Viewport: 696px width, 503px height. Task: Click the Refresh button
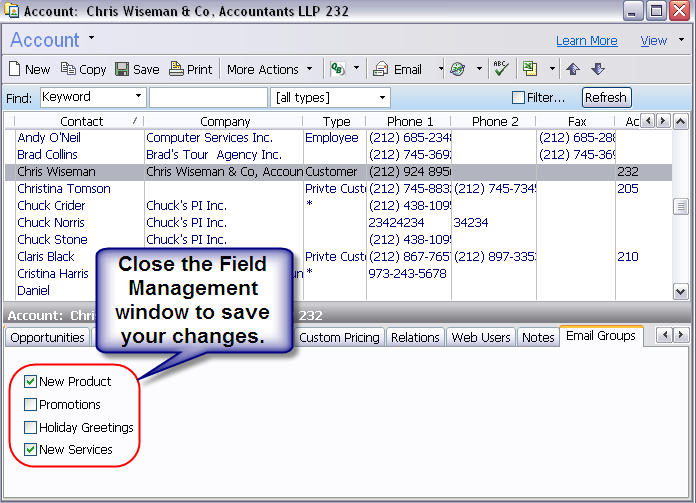606,97
